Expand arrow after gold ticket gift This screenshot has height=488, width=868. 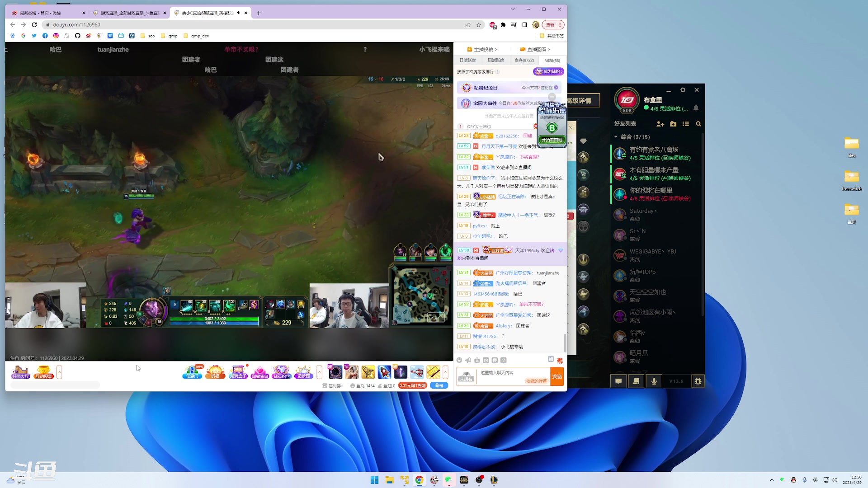[x=445, y=372]
